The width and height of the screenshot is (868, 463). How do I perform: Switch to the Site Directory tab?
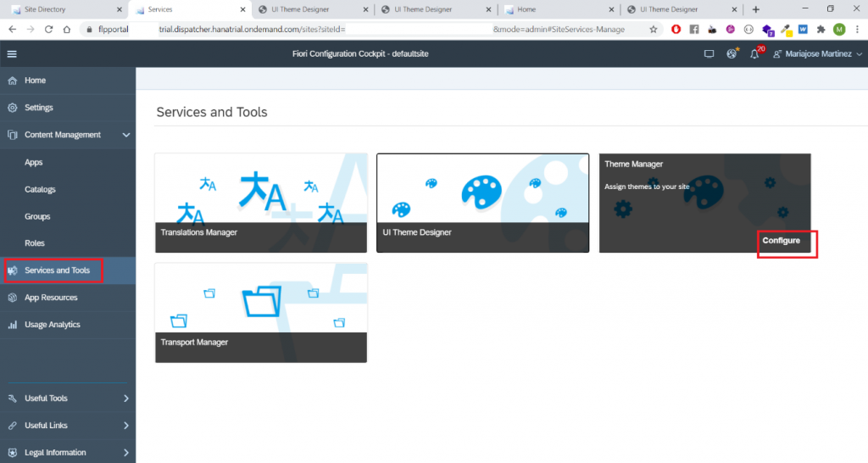66,9
